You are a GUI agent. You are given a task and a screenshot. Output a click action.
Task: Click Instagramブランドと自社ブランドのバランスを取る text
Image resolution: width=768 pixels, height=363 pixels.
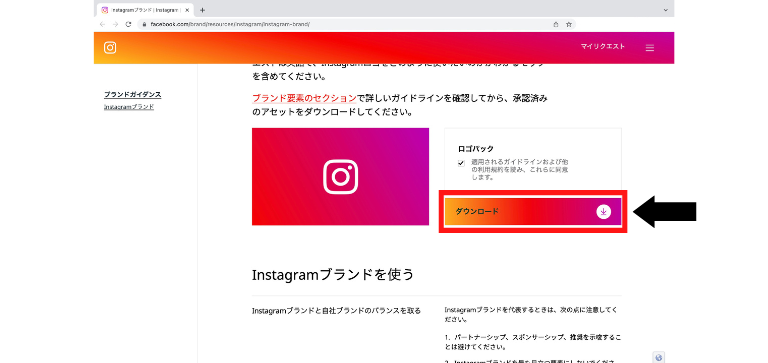(x=336, y=311)
